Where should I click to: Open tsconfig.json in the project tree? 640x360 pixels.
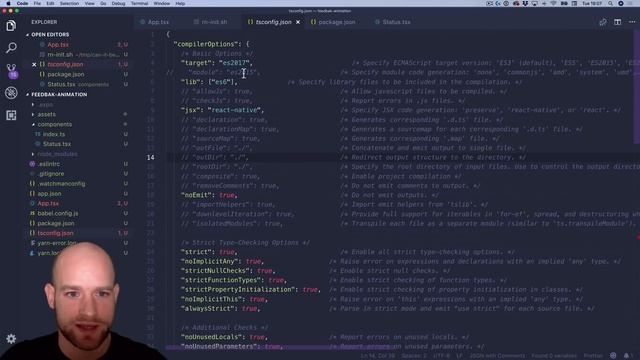click(55, 233)
